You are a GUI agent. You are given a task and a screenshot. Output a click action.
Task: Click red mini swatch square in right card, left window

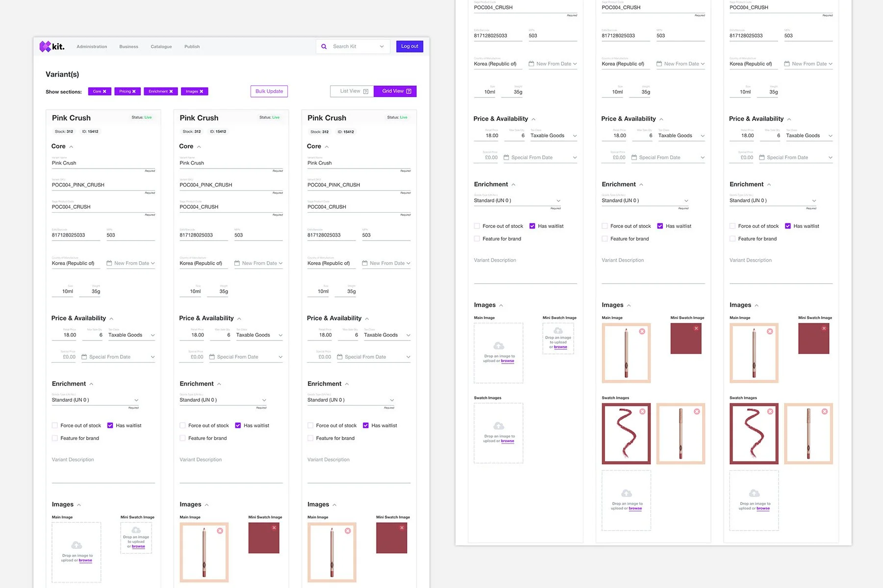click(392, 538)
